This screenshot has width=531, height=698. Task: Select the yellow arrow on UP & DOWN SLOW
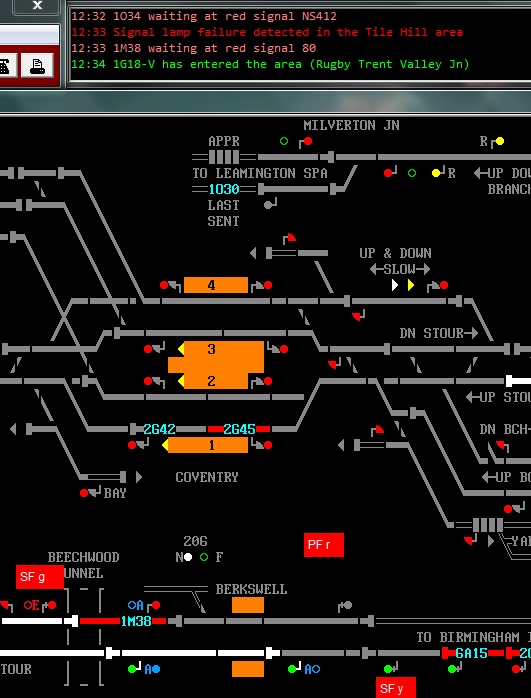click(411, 285)
